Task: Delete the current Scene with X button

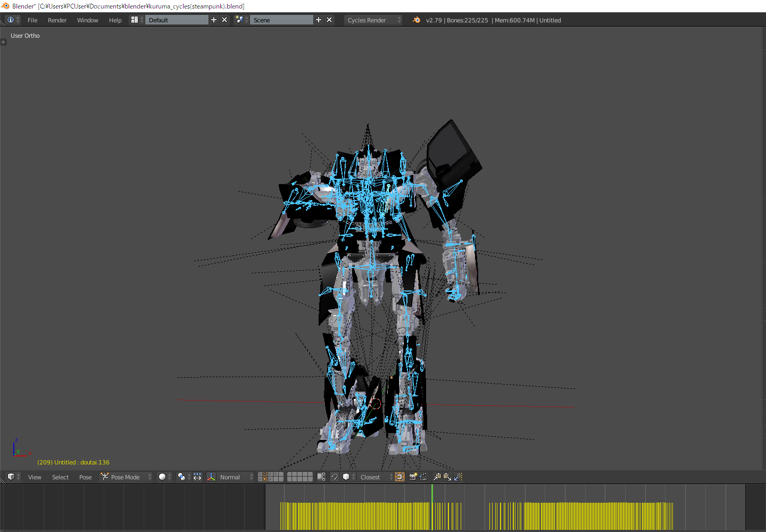Action: point(329,20)
